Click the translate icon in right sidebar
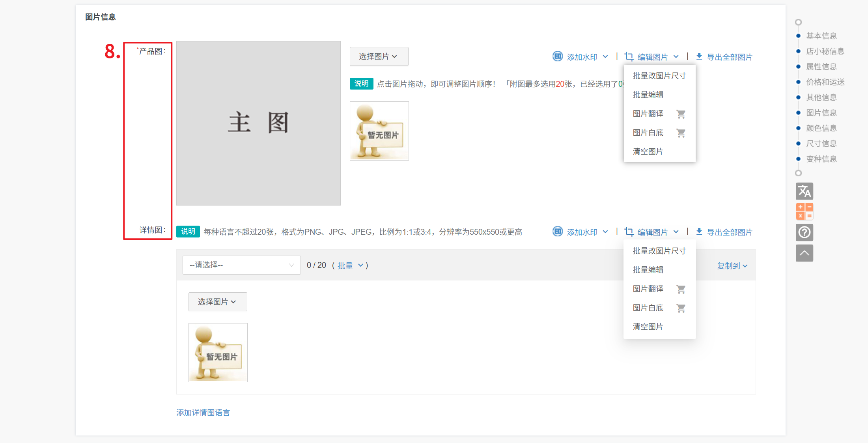 804,191
